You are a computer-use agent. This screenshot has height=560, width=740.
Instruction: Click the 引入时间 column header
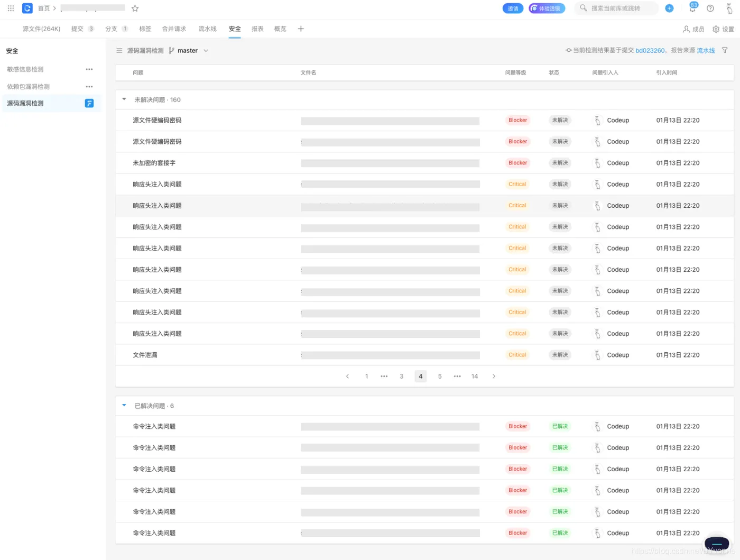tap(667, 72)
